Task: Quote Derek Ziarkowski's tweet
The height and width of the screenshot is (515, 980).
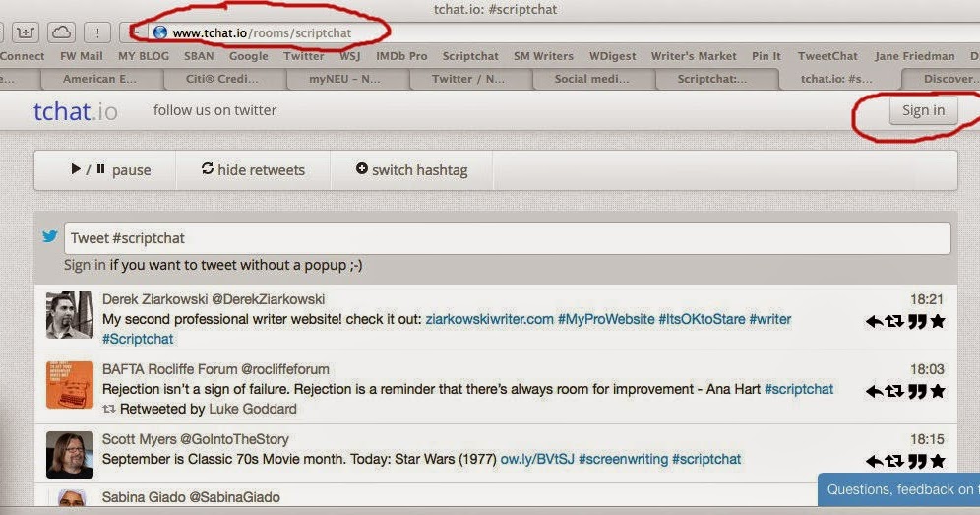Action: [x=917, y=322]
